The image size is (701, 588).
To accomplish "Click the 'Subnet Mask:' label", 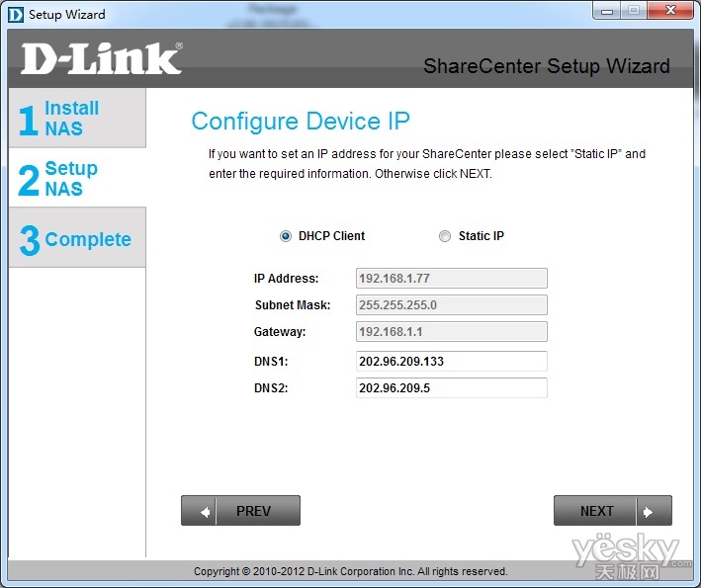I will [x=293, y=305].
